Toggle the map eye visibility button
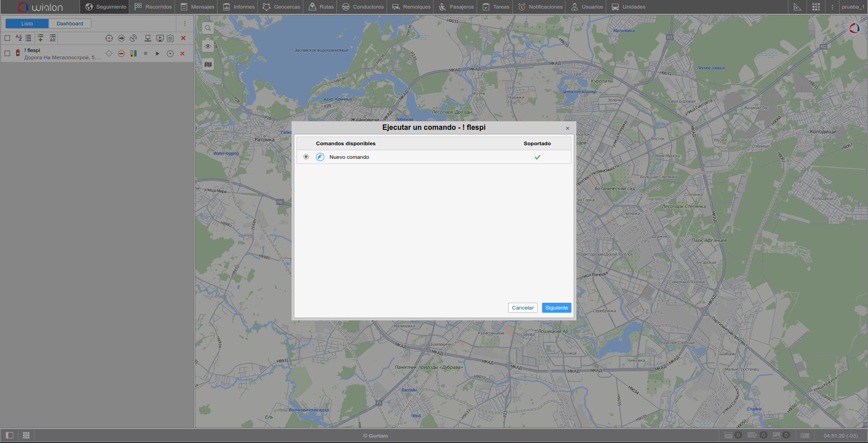The image size is (868, 443). pyautogui.click(x=208, y=46)
